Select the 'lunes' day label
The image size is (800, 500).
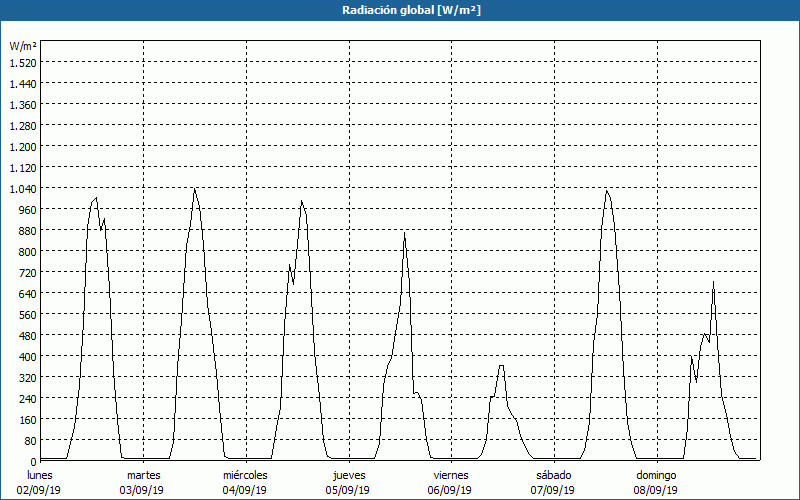40,475
